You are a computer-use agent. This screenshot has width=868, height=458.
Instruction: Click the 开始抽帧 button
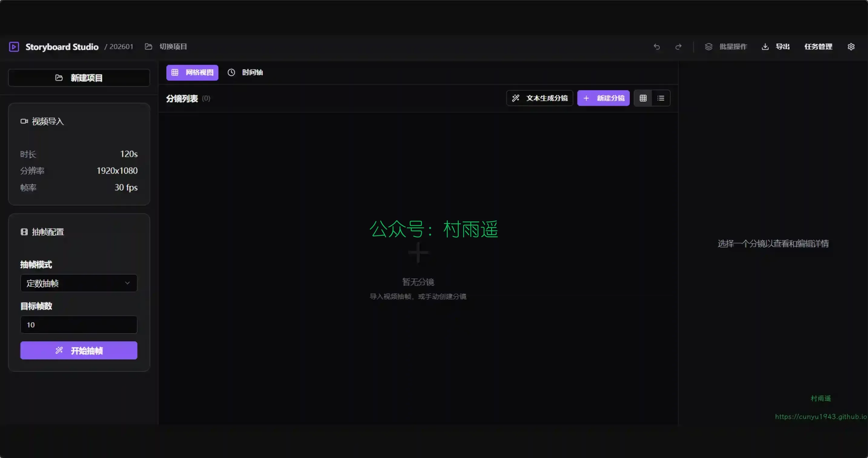pos(78,350)
